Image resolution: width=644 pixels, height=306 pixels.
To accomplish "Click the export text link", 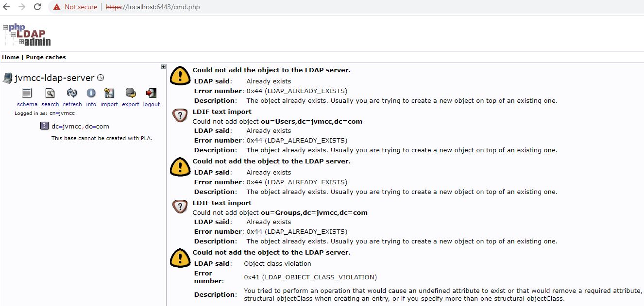I will point(130,104).
